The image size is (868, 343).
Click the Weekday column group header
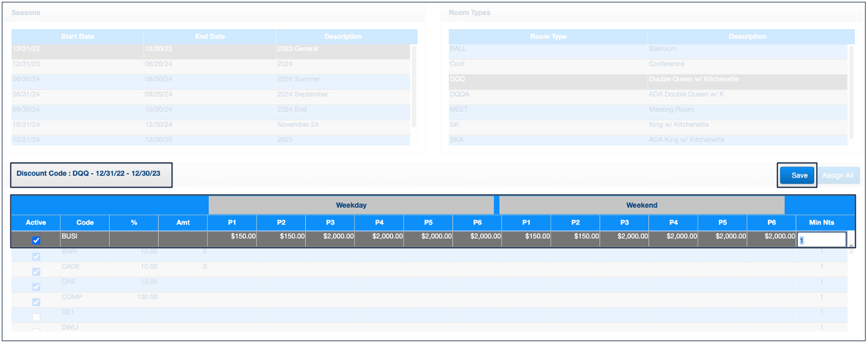tap(351, 205)
